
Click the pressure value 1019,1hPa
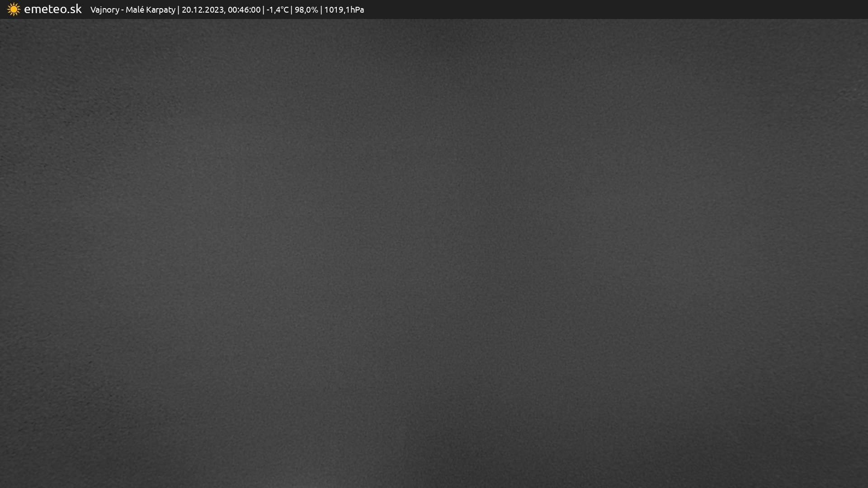[344, 9]
